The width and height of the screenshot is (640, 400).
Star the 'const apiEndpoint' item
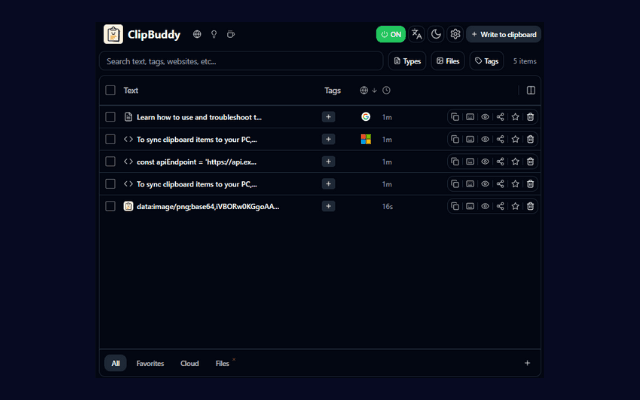pos(515,162)
